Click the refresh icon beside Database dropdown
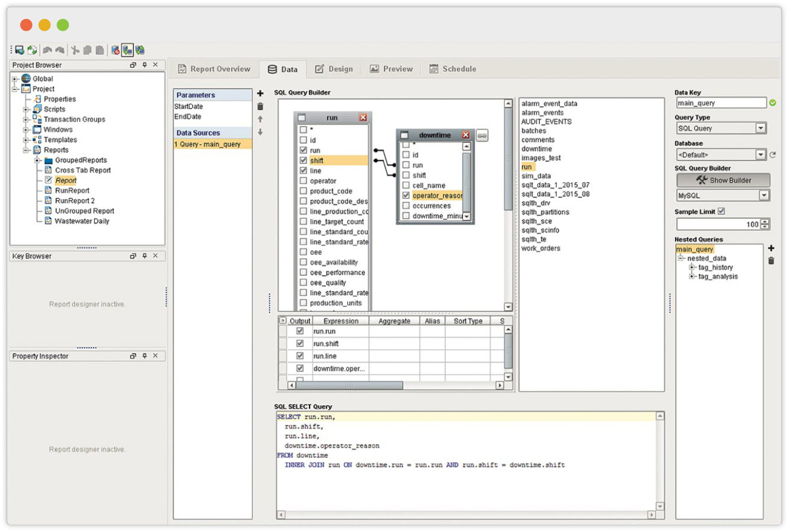The image size is (789, 532). (772, 155)
